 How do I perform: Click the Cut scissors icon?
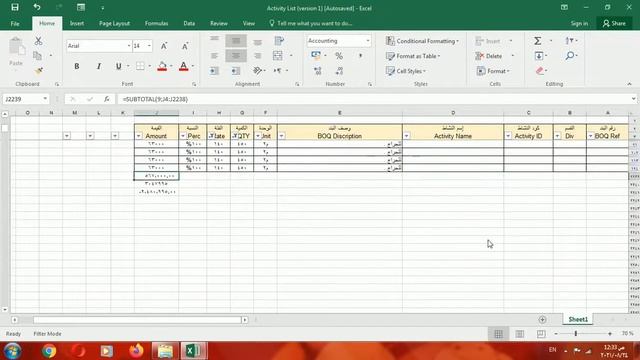click(x=38, y=41)
